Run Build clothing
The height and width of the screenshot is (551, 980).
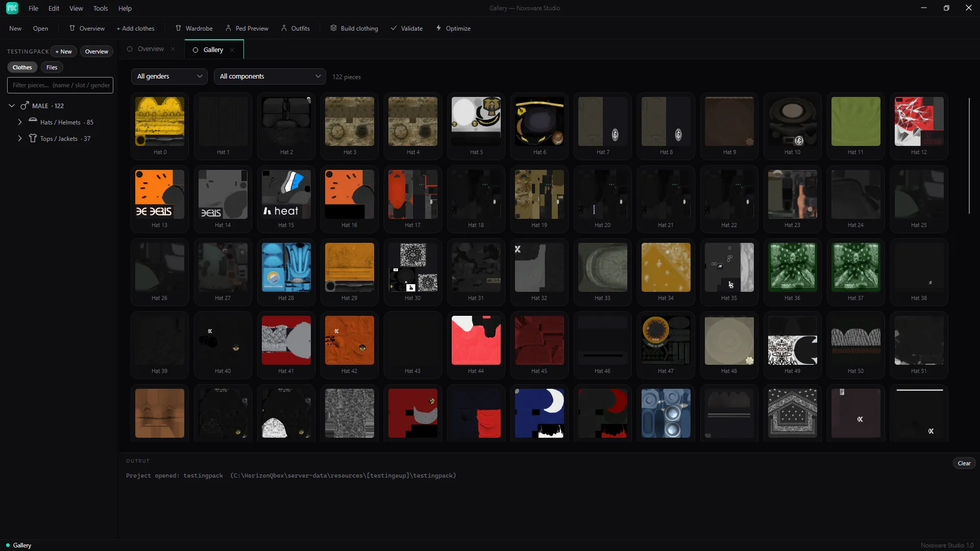[354, 29]
